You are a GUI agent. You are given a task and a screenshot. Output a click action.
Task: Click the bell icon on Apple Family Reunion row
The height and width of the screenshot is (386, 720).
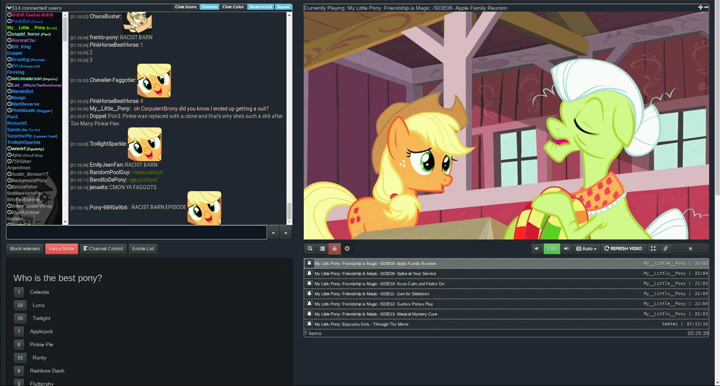pos(309,263)
